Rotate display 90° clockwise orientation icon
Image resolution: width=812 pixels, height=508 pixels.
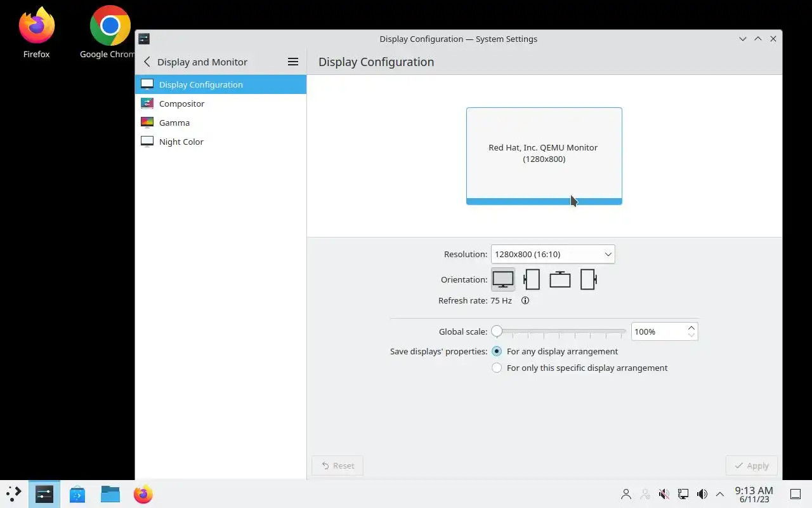532,279
